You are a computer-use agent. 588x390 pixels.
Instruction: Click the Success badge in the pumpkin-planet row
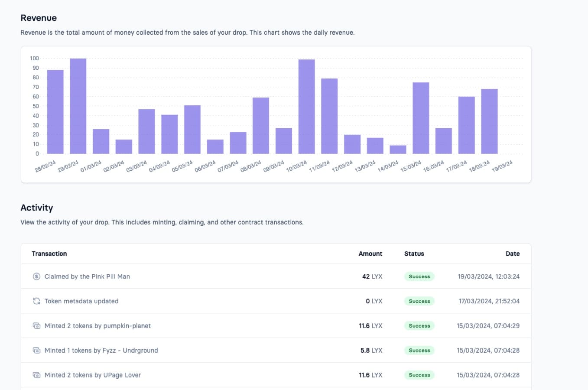419,326
